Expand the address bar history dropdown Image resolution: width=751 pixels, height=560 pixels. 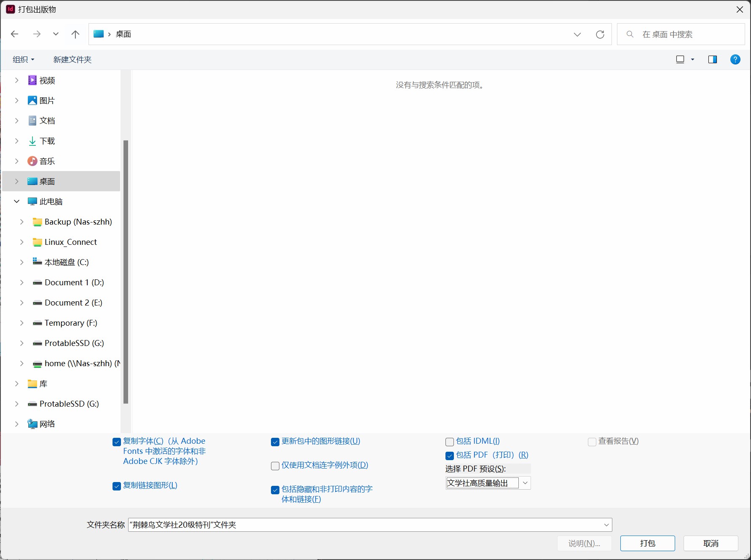[577, 34]
